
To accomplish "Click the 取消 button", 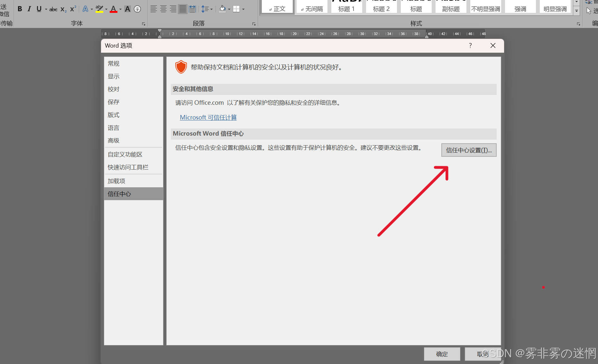I will coord(483,354).
